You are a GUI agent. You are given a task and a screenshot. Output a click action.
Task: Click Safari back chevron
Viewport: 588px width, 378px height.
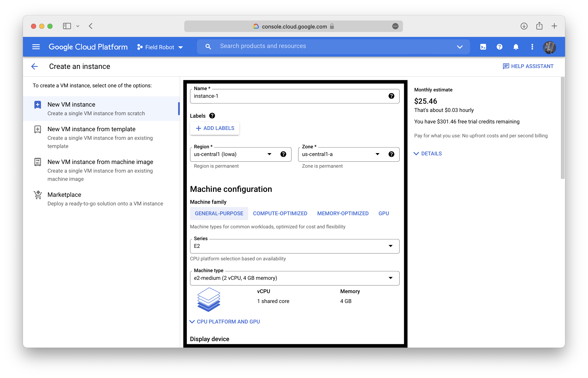[91, 26]
